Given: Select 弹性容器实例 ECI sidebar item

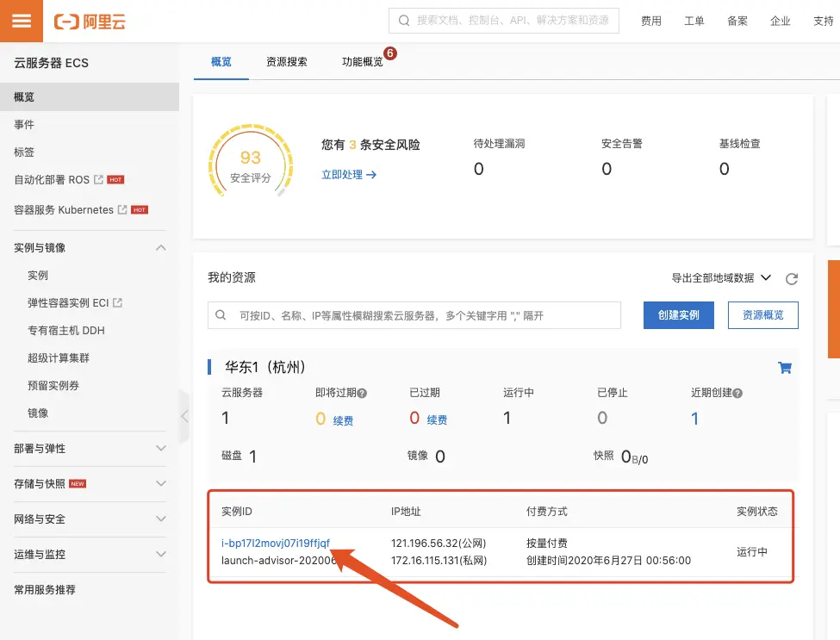Looking at the screenshot, I should click(x=68, y=302).
